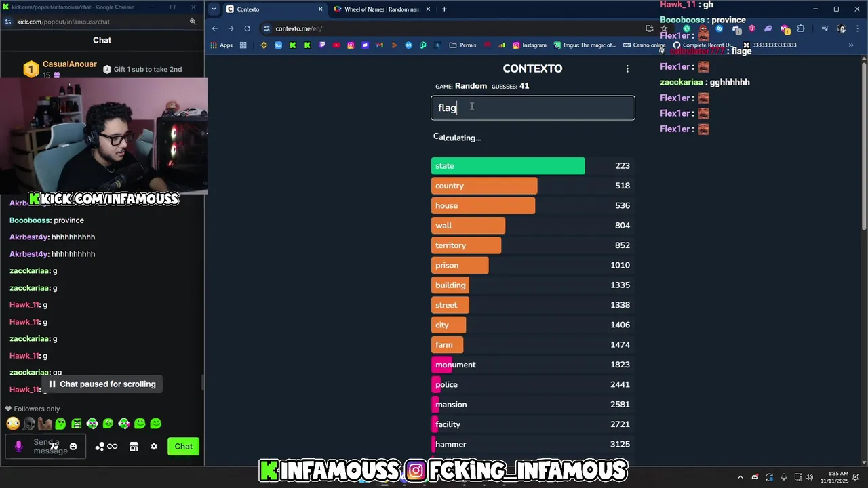The height and width of the screenshot is (488, 868).
Task: Open the Imgur bookmark
Action: [x=585, y=45]
